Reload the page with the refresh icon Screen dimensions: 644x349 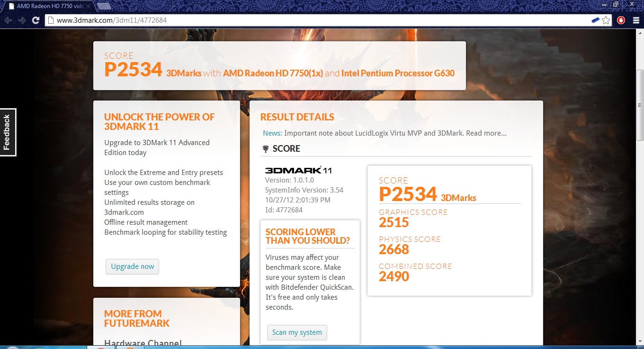click(36, 20)
